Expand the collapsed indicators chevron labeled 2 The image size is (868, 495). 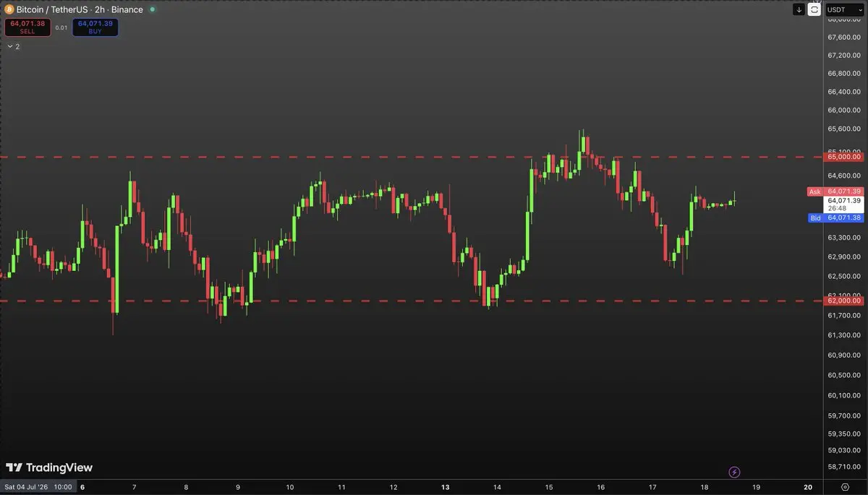[x=13, y=46]
